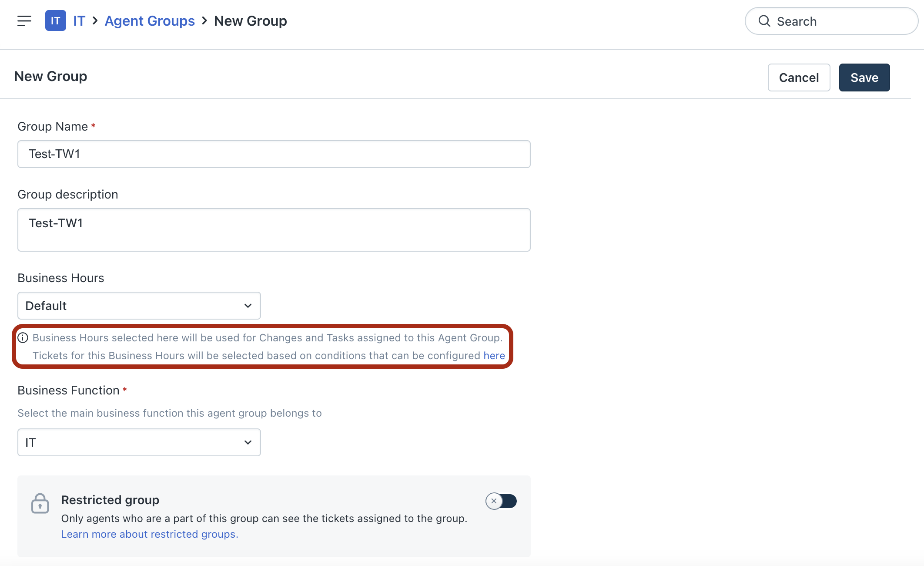Cancel new group creation
The image size is (924, 566).
pyautogui.click(x=799, y=77)
